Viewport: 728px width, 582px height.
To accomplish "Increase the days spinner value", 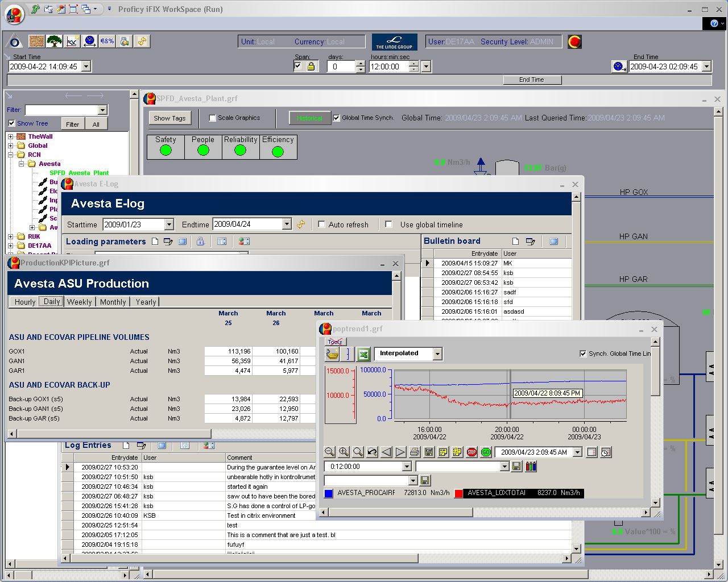I will tap(361, 64).
